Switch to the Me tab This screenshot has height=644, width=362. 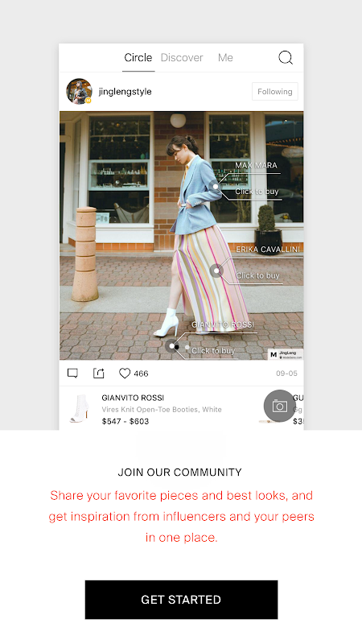click(x=225, y=57)
